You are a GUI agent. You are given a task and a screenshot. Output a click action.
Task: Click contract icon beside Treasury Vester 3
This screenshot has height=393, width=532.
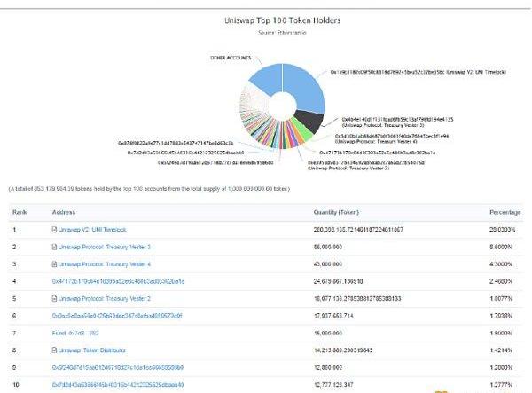pos(55,247)
